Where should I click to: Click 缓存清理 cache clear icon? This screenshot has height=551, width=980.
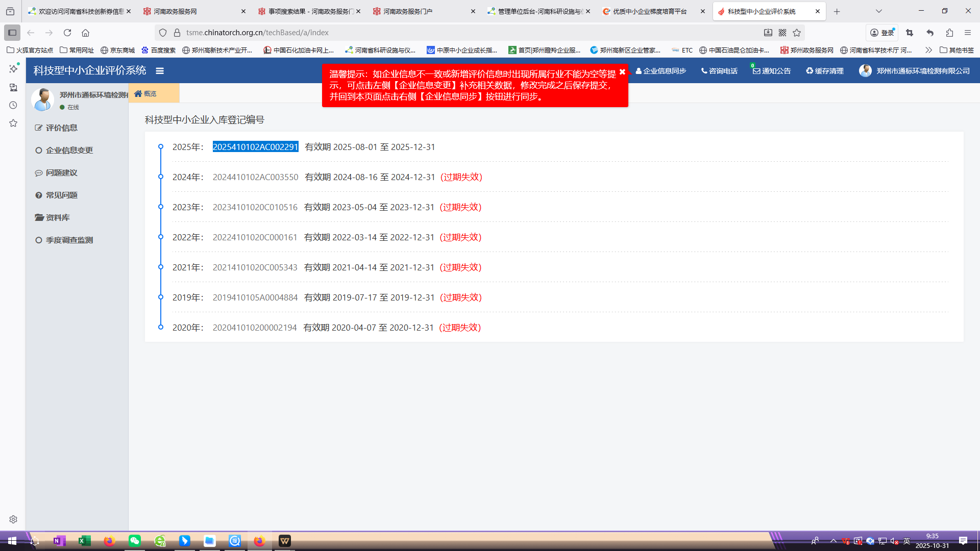(x=825, y=71)
